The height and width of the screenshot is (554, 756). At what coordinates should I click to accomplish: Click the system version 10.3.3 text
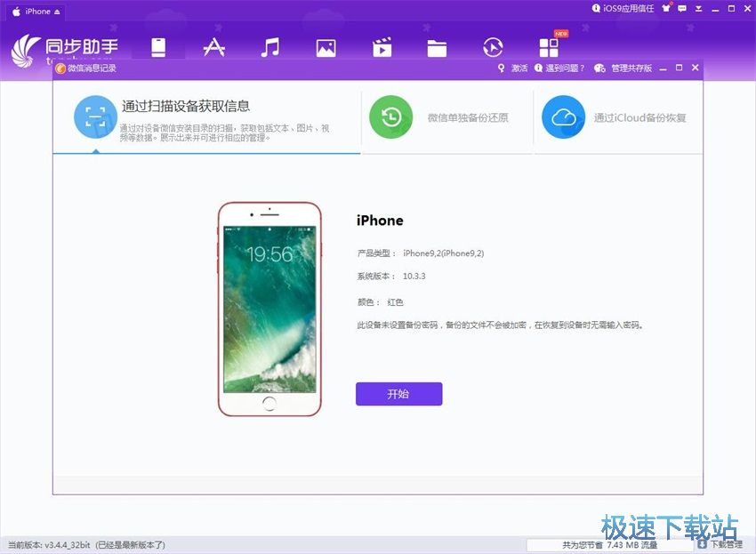(x=414, y=277)
